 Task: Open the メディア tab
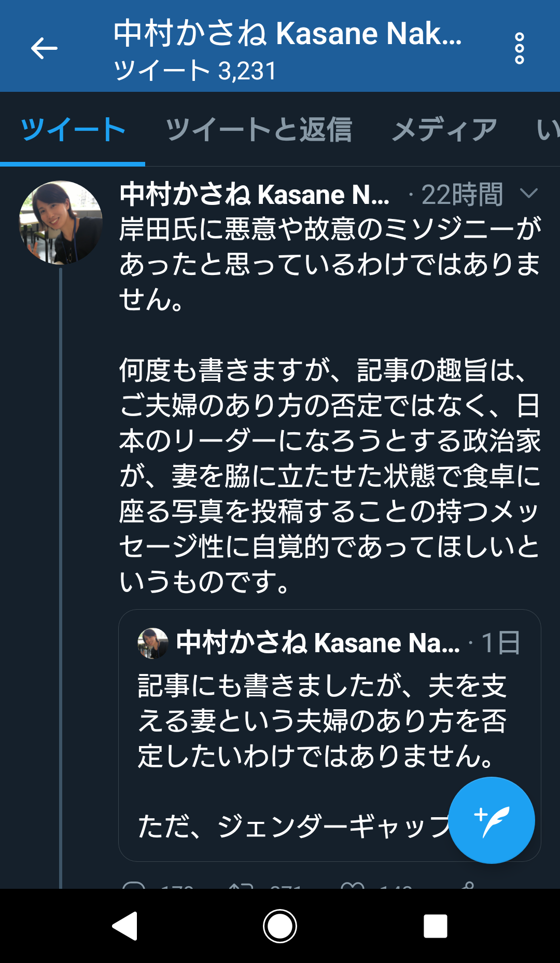(x=444, y=130)
